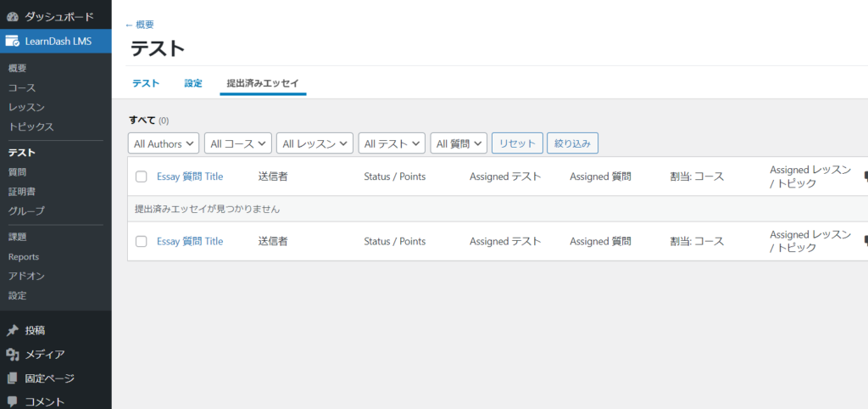Open the All レッスン filter dropdown
Viewport: 868px width, 409px height.
click(x=315, y=143)
